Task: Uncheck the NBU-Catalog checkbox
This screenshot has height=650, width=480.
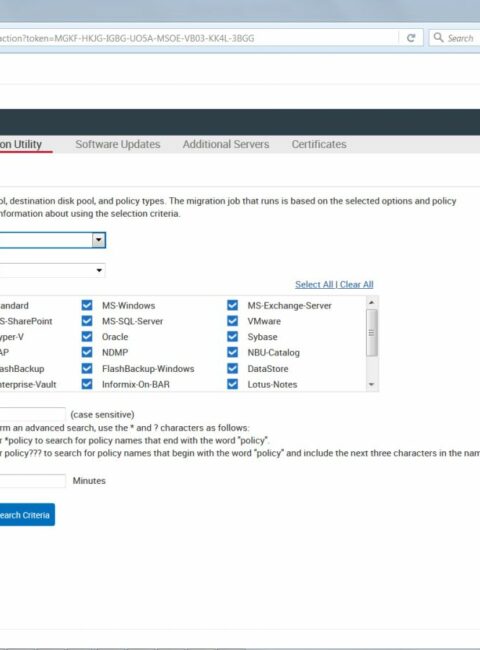Action: pyautogui.click(x=233, y=352)
